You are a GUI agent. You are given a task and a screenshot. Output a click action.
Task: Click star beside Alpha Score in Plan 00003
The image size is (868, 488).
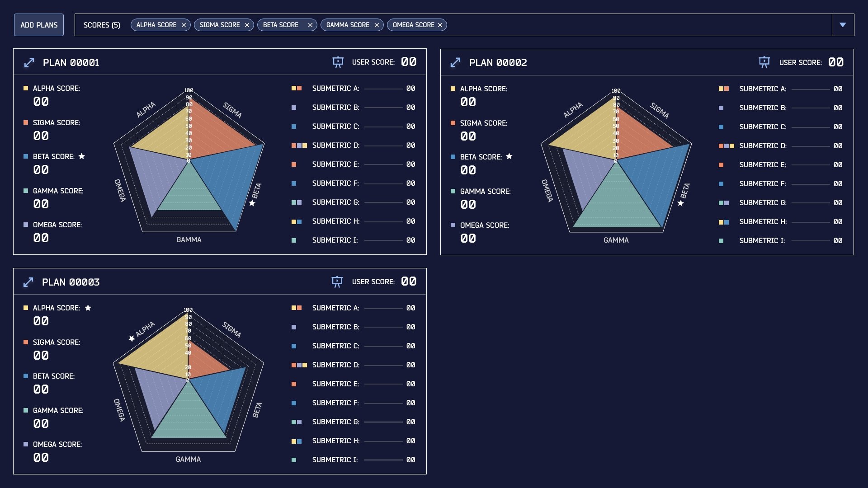[x=88, y=308]
